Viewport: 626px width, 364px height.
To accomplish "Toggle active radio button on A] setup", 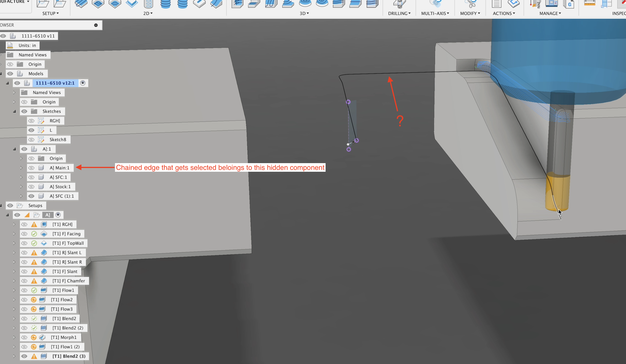I will tap(58, 215).
